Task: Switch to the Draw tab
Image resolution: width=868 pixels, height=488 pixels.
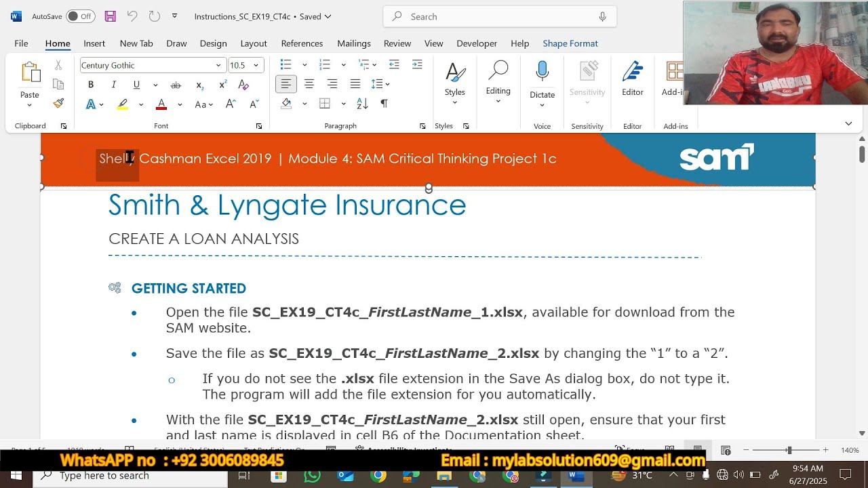Action: [176, 43]
